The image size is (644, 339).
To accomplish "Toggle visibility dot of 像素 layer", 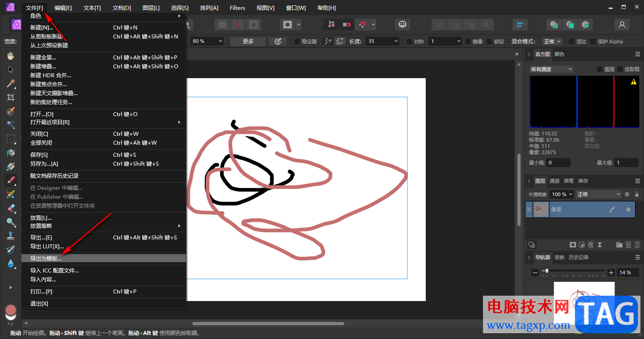I will (628, 209).
